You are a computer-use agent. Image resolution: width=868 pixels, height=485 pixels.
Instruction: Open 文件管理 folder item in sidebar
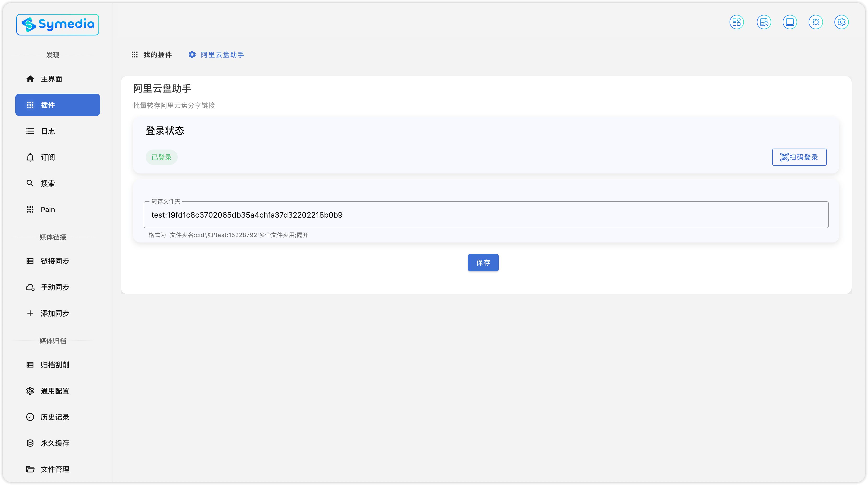[x=55, y=469]
